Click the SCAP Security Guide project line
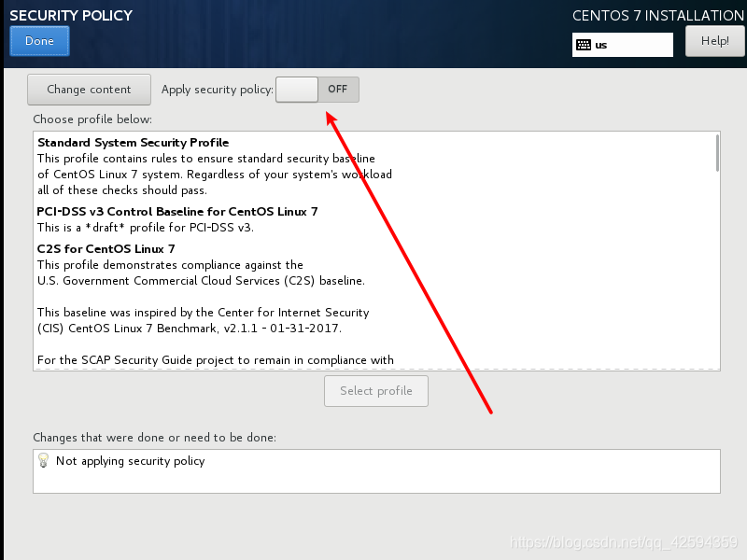The image size is (747, 560). [216, 360]
